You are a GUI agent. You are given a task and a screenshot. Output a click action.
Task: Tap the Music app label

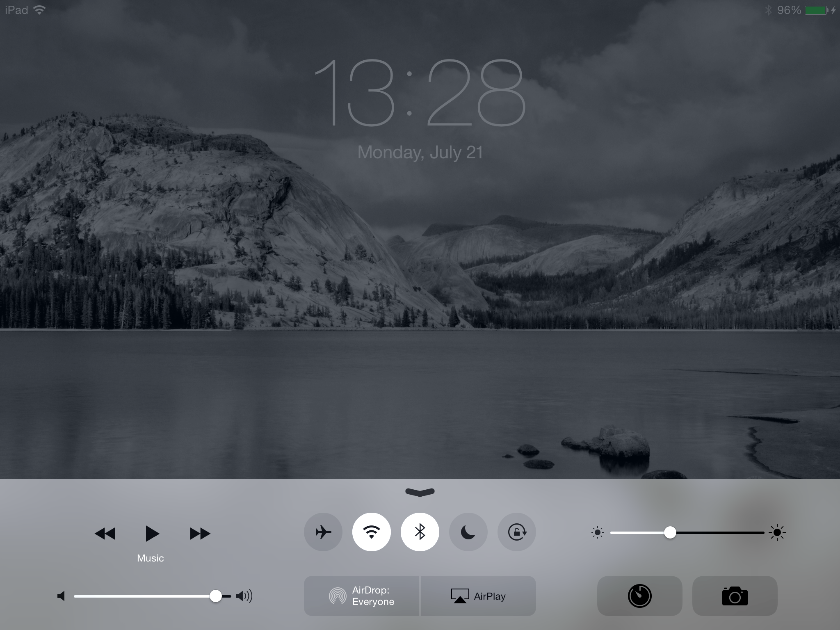151,558
